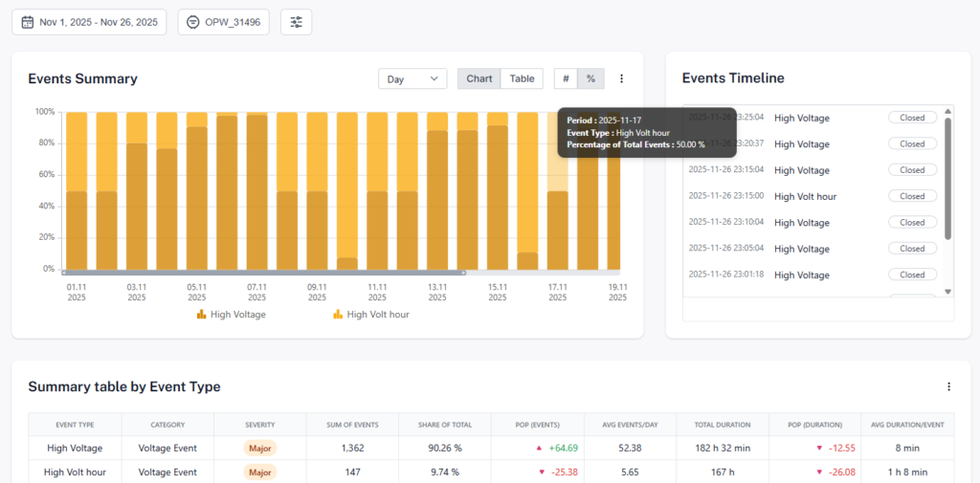Viewport: 980px width, 483px height.
Task: Open the filter settings sliders button
Action: [x=297, y=22]
